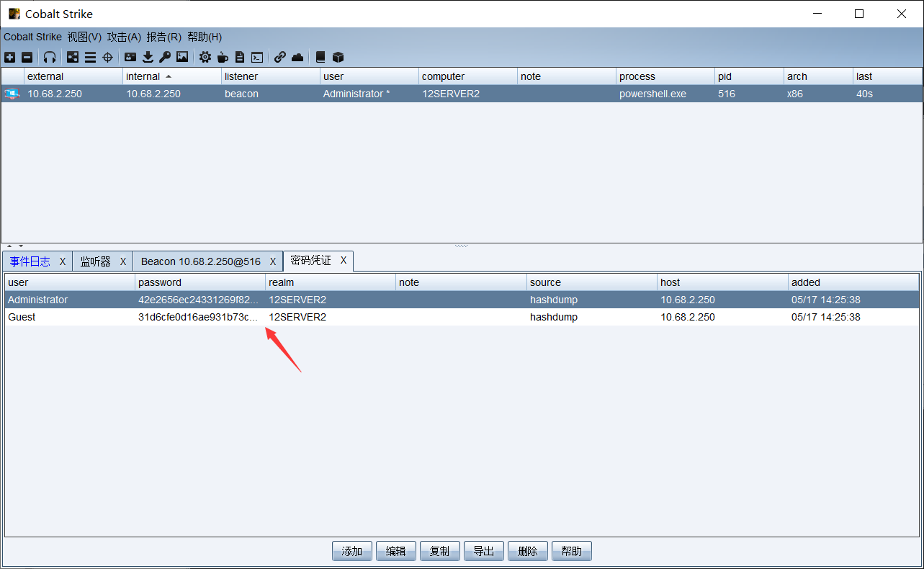The image size is (924, 569).
Task: Sort sessions by listener column header
Action: (271, 76)
